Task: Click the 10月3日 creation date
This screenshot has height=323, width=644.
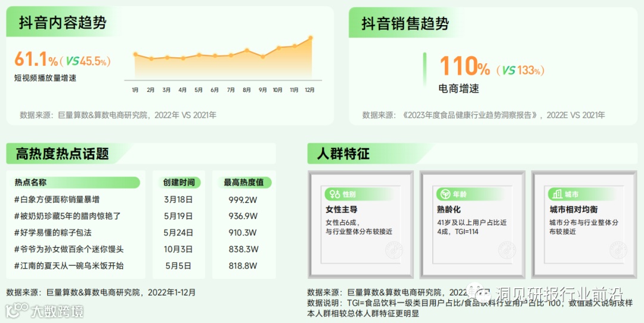Action: pos(178,250)
